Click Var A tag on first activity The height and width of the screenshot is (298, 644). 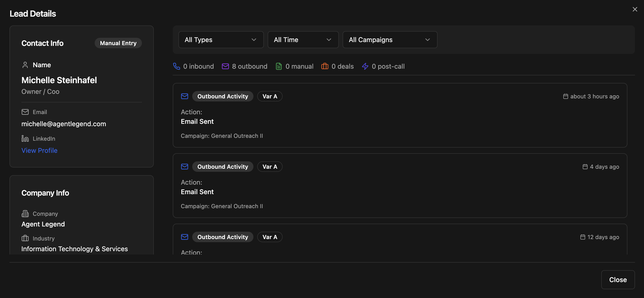270,96
